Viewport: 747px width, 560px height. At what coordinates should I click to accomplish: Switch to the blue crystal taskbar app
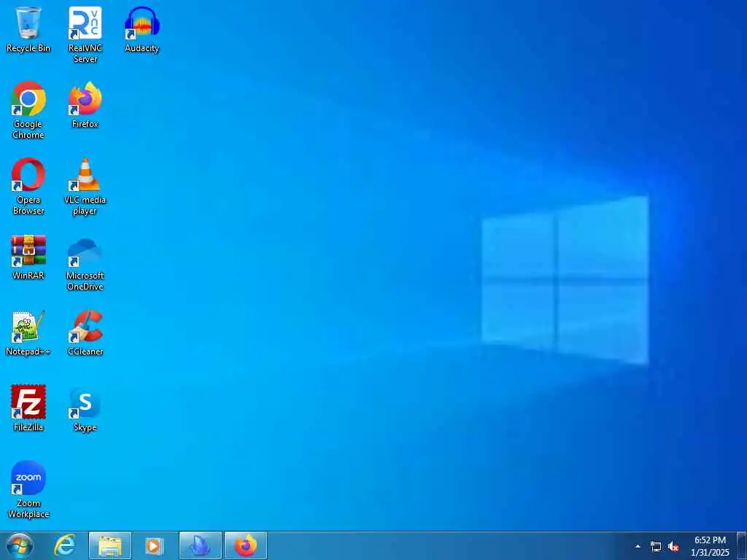(200, 545)
